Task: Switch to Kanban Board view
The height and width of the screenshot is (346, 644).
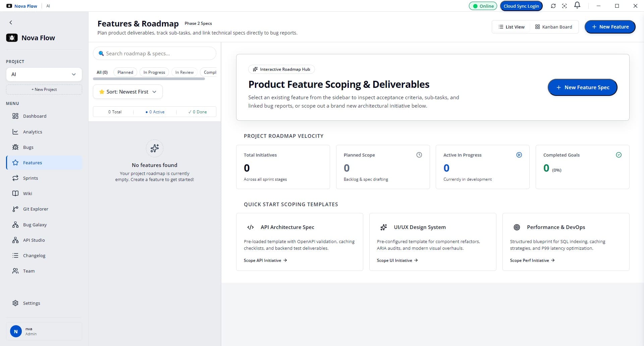Action: click(x=553, y=27)
